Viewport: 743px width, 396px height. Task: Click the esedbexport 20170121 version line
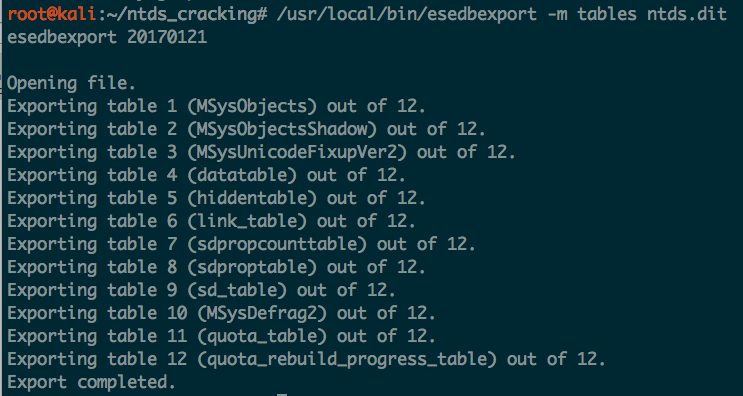click(x=107, y=37)
